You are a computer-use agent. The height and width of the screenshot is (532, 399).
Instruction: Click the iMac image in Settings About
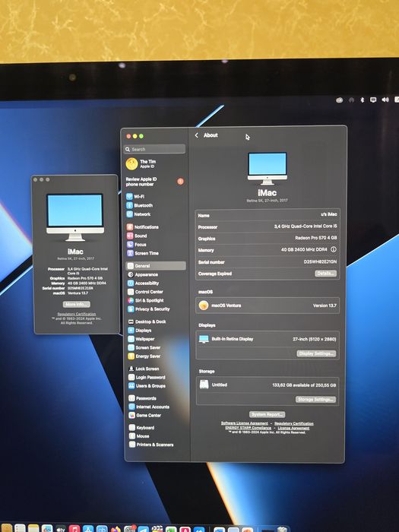[268, 168]
